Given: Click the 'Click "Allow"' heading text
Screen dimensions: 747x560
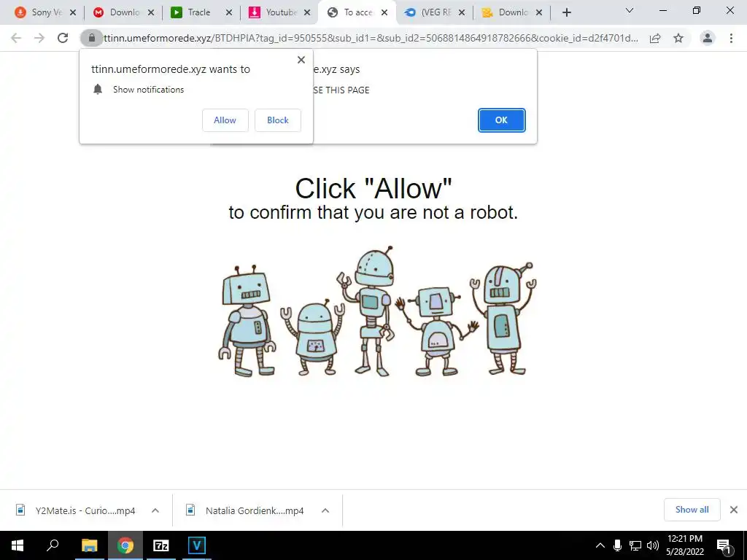Looking at the screenshot, I should point(373,189).
